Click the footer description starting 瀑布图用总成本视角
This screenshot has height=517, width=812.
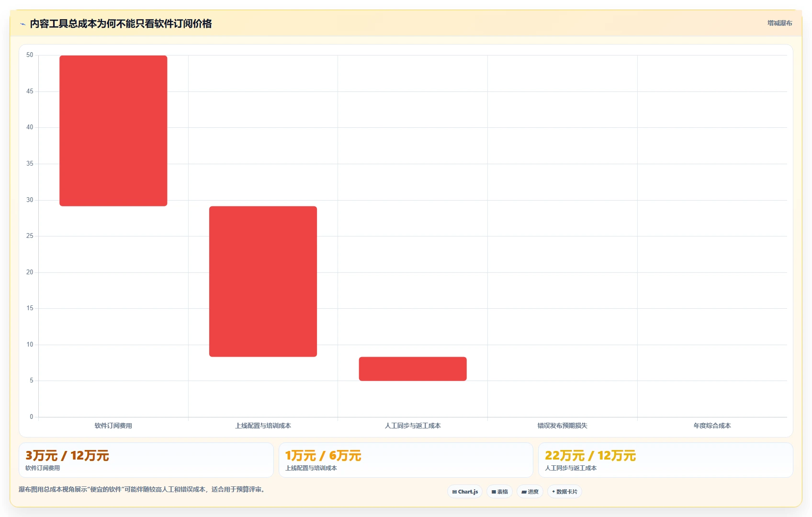point(142,489)
